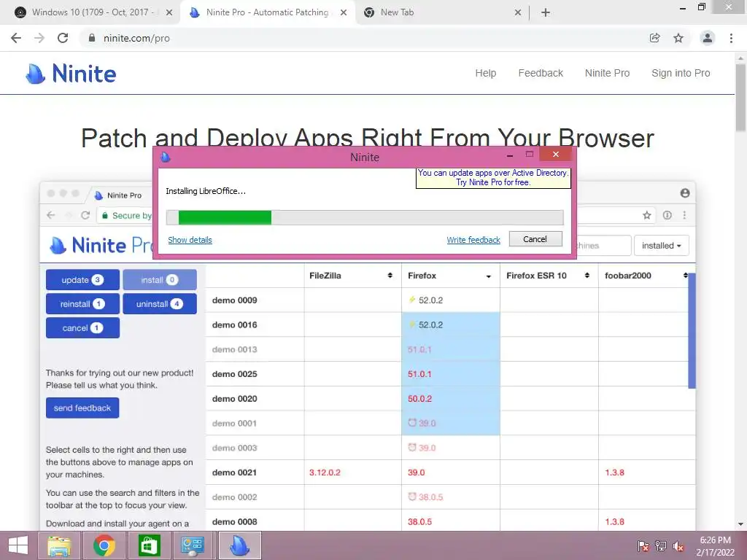Click the send feedback button
Viewport: 747px width, 560px height.
pyautogui.click(x=82, y=408)
